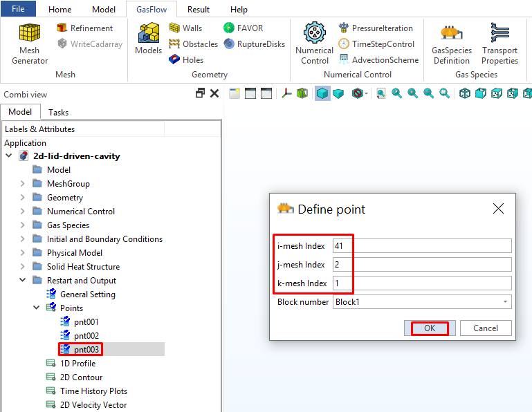
Task: Open the Block number dropdown
Action: 421,302
